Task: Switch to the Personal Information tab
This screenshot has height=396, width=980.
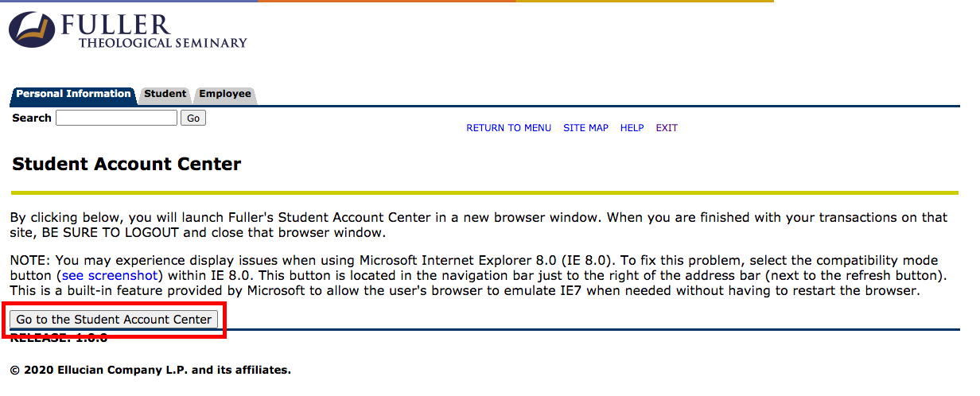Action: point(73,94)
